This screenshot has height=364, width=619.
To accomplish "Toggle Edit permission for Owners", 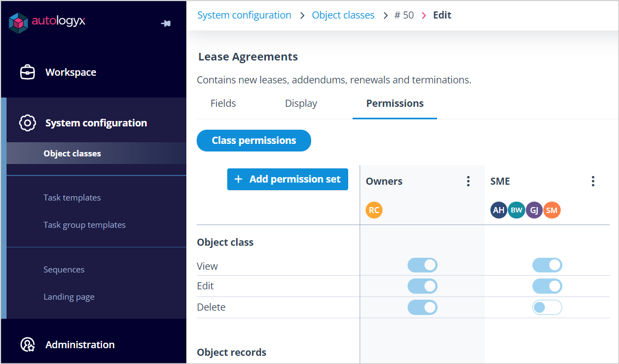I will click(x=422, y=286).
